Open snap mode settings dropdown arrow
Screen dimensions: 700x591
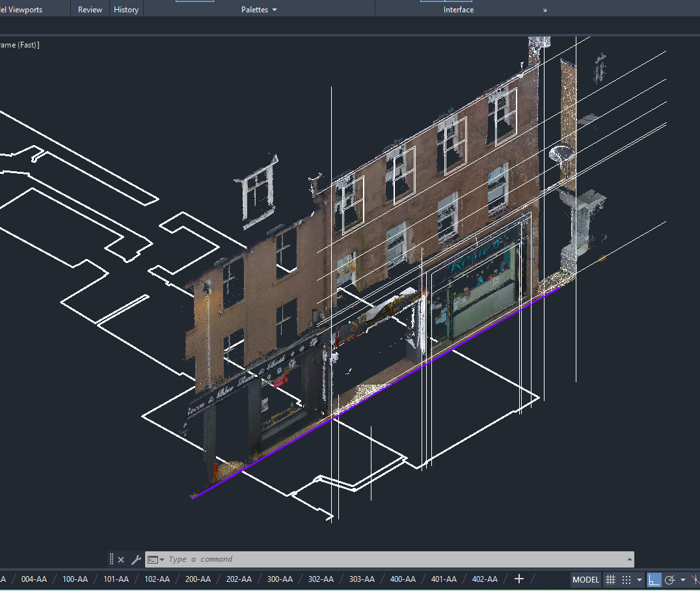pos(639,580)
